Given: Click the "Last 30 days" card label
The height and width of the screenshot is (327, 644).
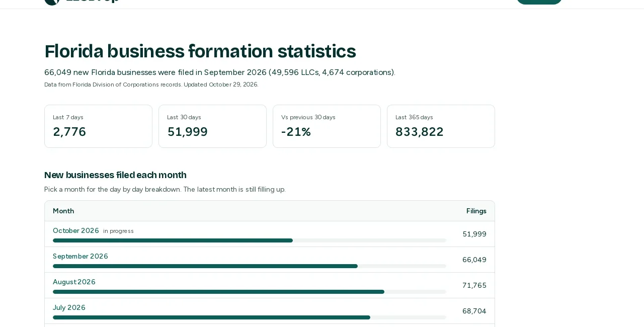Looking at the screenshot, I should point(184,117).
